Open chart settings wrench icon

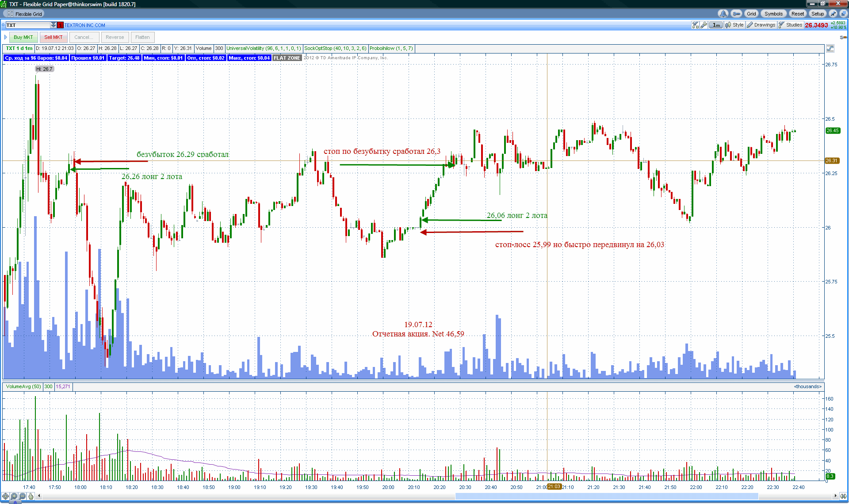tap(704, 25)
